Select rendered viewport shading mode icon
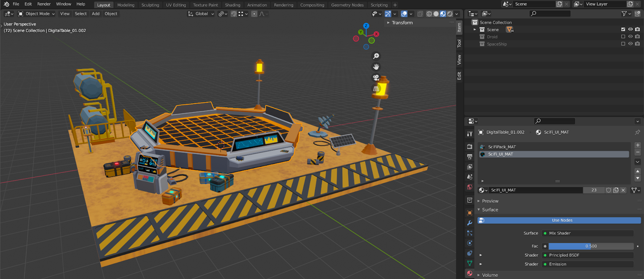Screen dimensions: 644x279 pyautogui.click(x=450, y=14)
